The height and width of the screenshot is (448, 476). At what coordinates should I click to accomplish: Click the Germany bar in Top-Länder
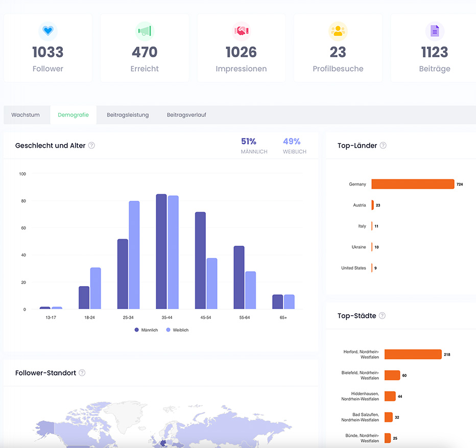tap(413, 184)
